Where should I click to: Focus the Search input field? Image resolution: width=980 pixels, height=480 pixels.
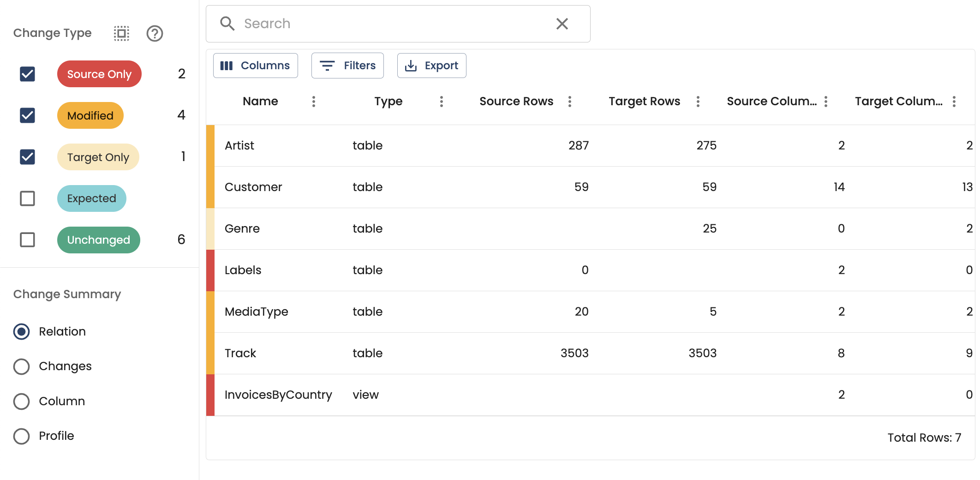(398, 24)
